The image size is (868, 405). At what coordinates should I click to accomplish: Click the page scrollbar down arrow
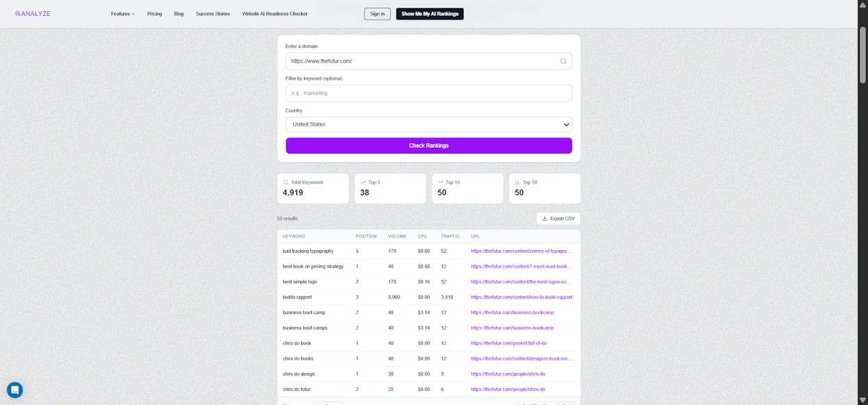[862, 400]
